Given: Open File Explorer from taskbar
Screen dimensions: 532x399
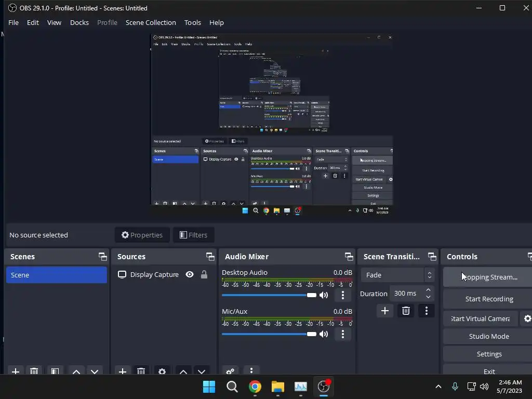Looking at the screenshot, I should click(277, 387).
